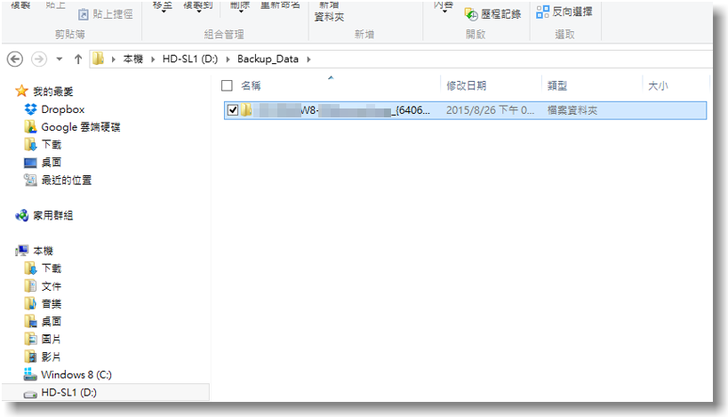The height and width of the screenshot is (417, 728).
Task: Select HD-SL1 (D:) label in sidebar
Action: (x=69, y=392)
